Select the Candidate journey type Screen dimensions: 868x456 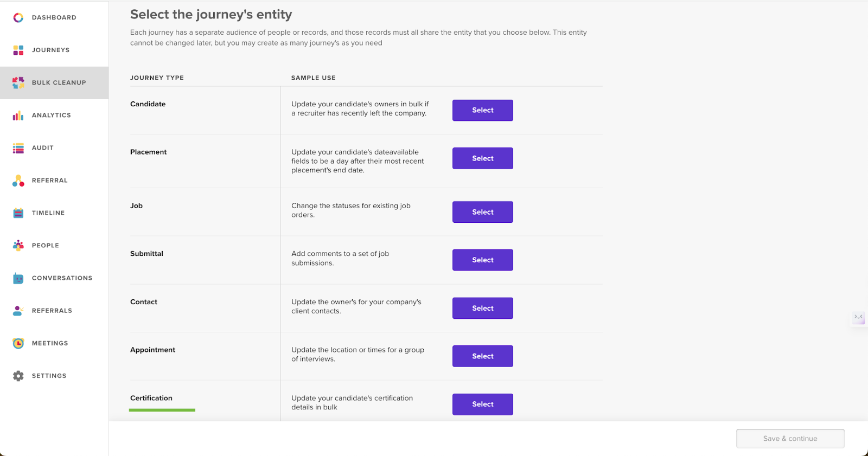pyautogui.click(x=483, y=110)
